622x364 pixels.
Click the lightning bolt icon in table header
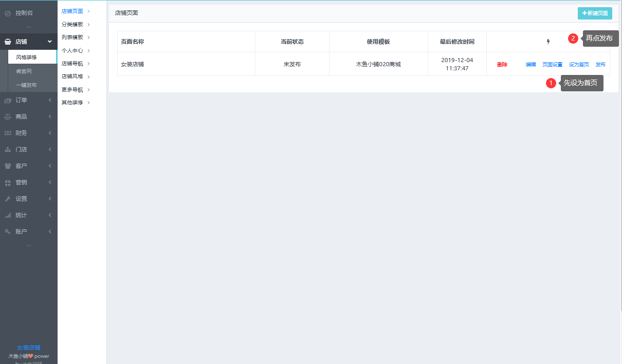[x=548, y=42]
